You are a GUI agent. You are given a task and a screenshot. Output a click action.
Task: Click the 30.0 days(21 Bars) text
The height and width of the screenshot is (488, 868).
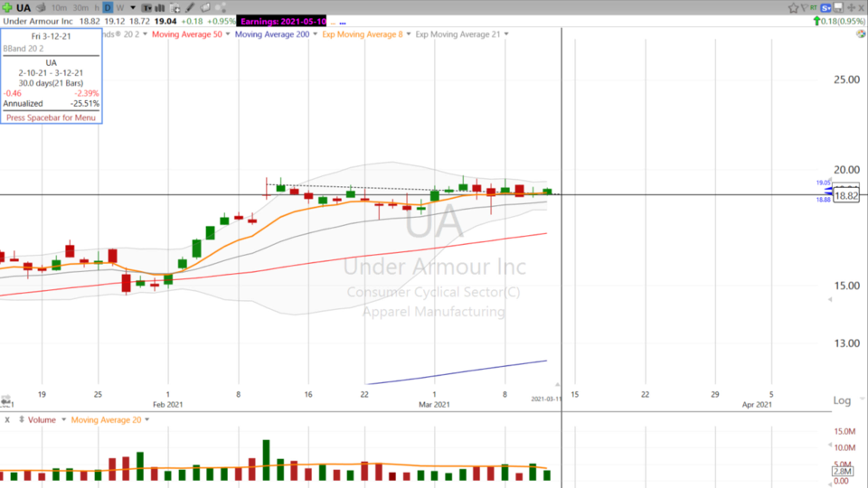[x=51, y=83]
